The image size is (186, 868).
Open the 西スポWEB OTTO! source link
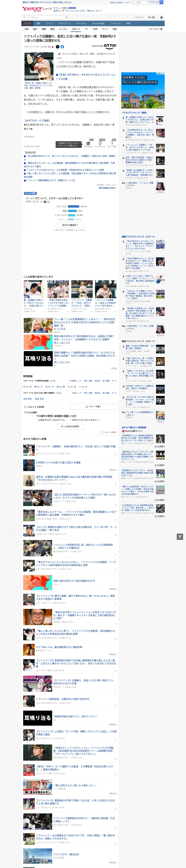pos(108,188)
